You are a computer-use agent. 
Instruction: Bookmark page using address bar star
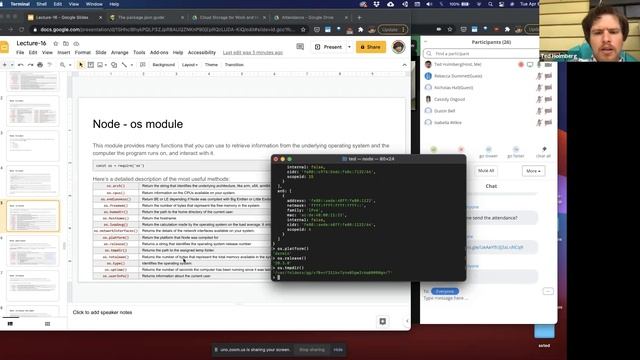coord(303,29)
